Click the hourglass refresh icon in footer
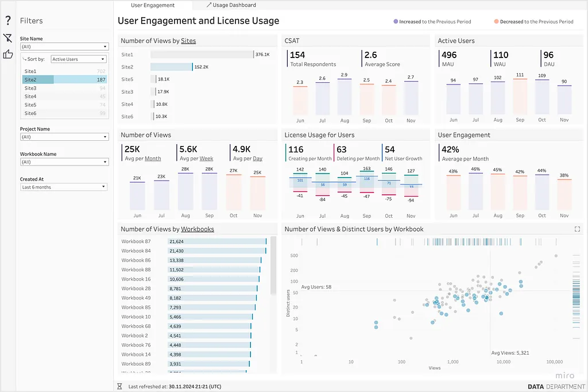This screenshot has height=392, width=588. 119,386
